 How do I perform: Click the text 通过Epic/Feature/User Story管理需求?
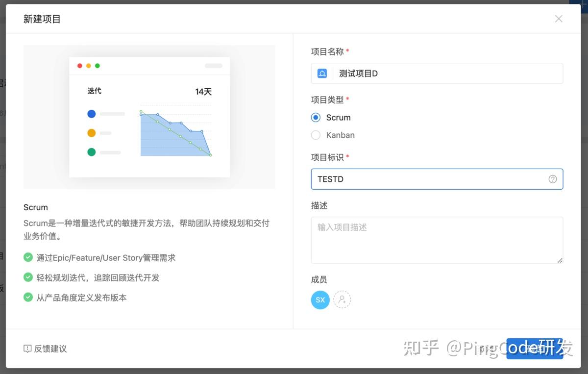[x=106, y=257]
